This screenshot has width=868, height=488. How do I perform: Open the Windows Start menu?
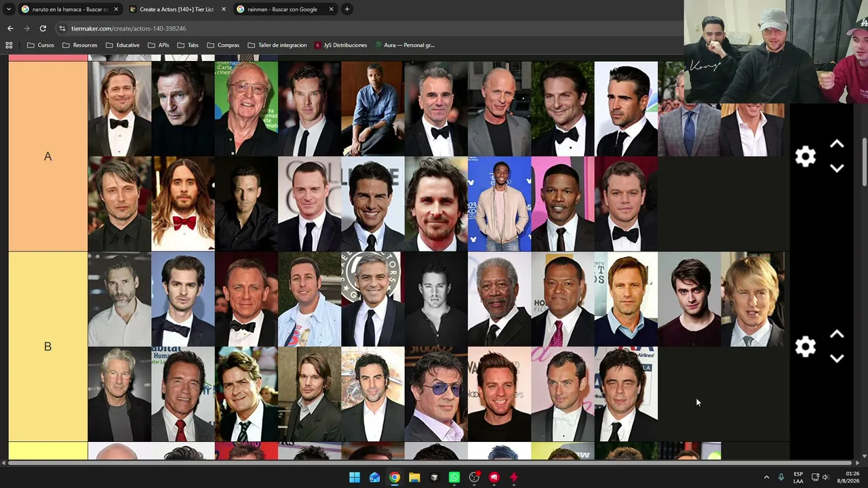click(x=355, y=477)
